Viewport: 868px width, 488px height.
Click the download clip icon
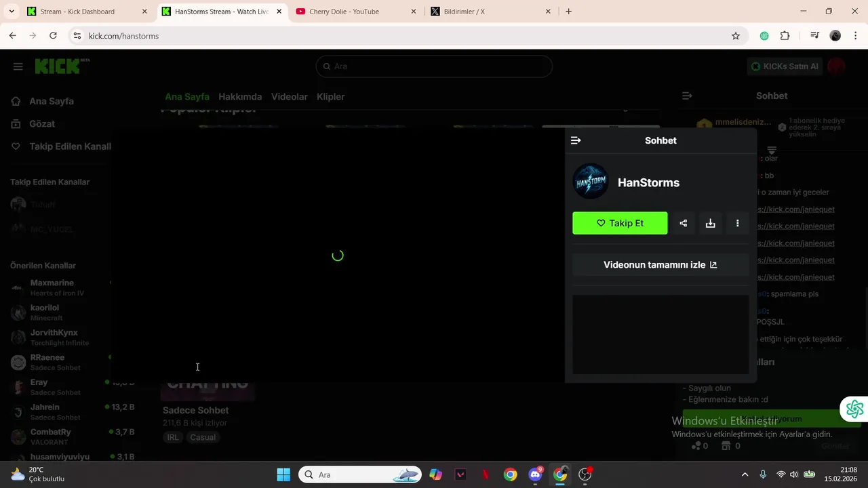[x=710, y=223]
